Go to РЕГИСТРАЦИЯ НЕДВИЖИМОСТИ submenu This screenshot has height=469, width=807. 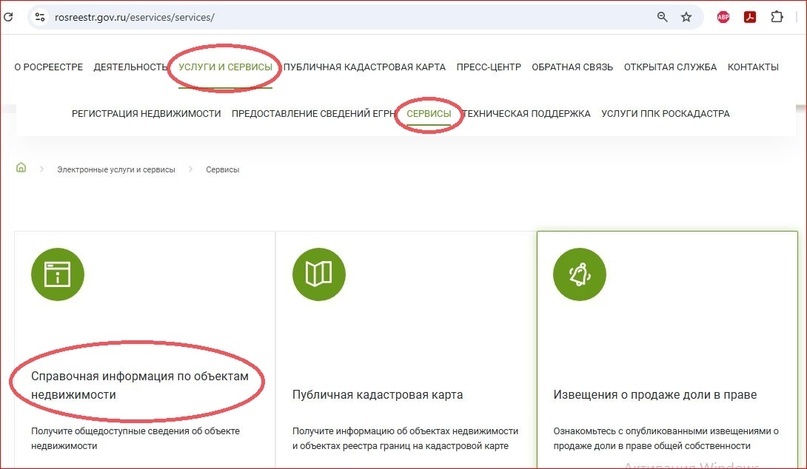pos(146,114)
